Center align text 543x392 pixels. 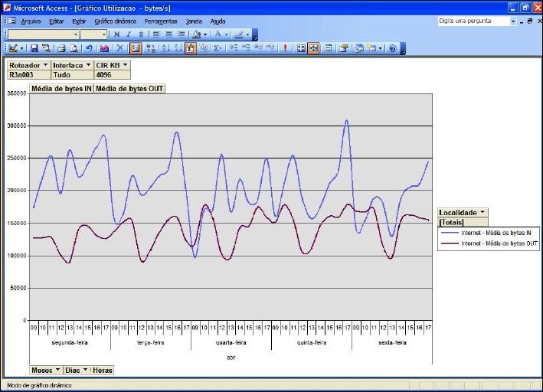click(x=168, y=34)
